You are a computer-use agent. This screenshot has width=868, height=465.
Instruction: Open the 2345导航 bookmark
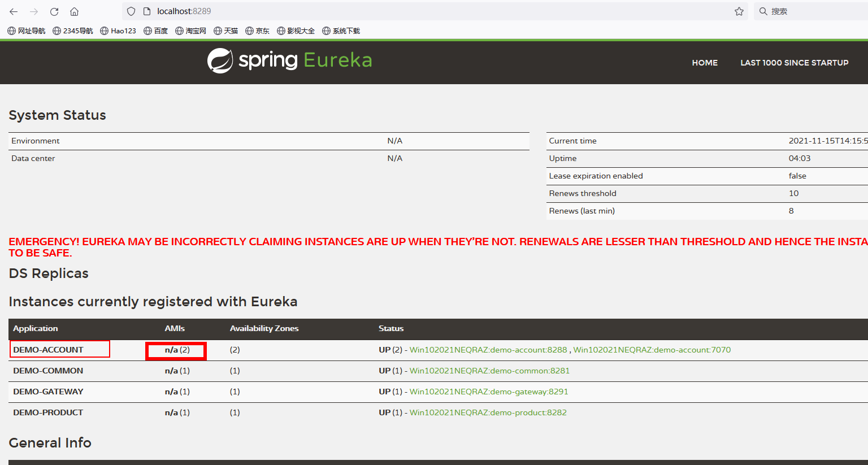coord(72,31)
